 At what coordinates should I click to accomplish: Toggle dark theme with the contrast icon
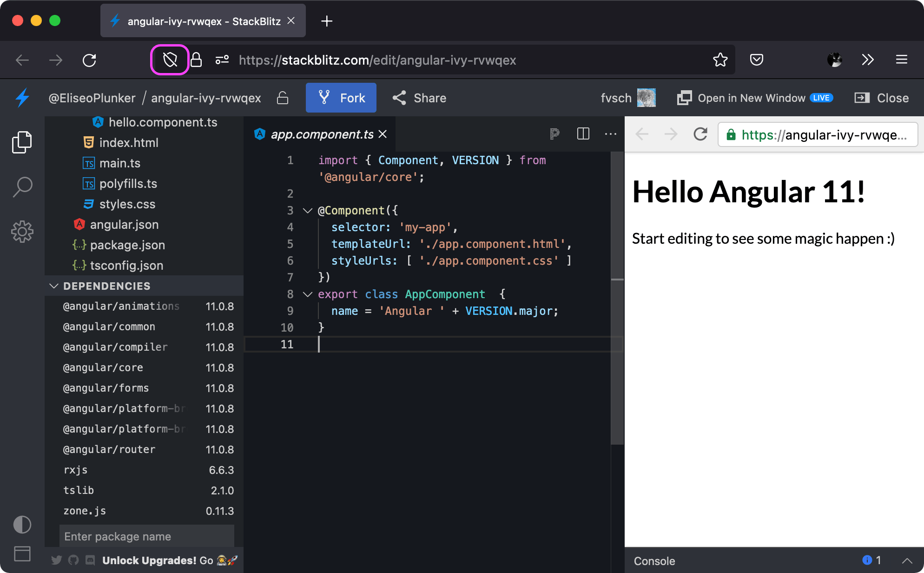point(22,525)
